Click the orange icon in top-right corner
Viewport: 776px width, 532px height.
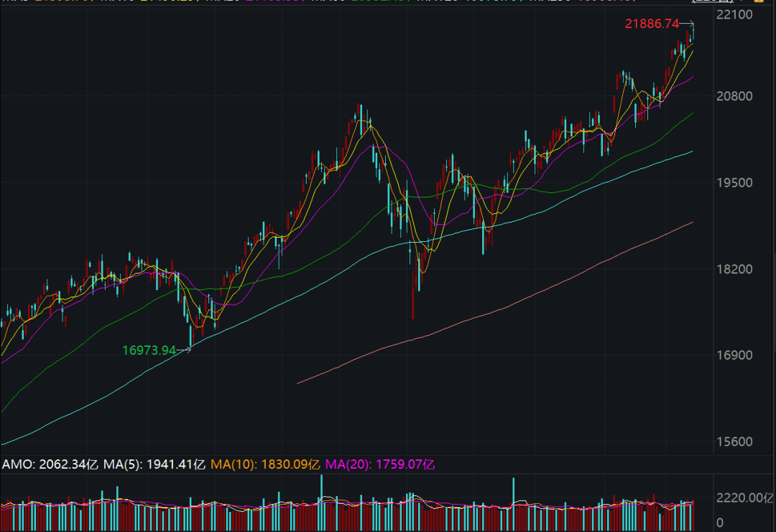click(759, 1)
